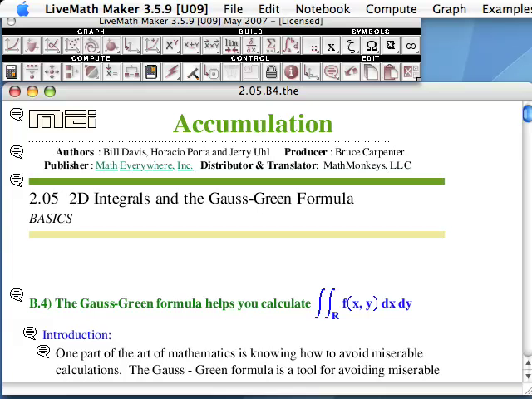Insert exponent X to the Y template
The width and height of the screenshot is (532, 399).
coord(172,45)
